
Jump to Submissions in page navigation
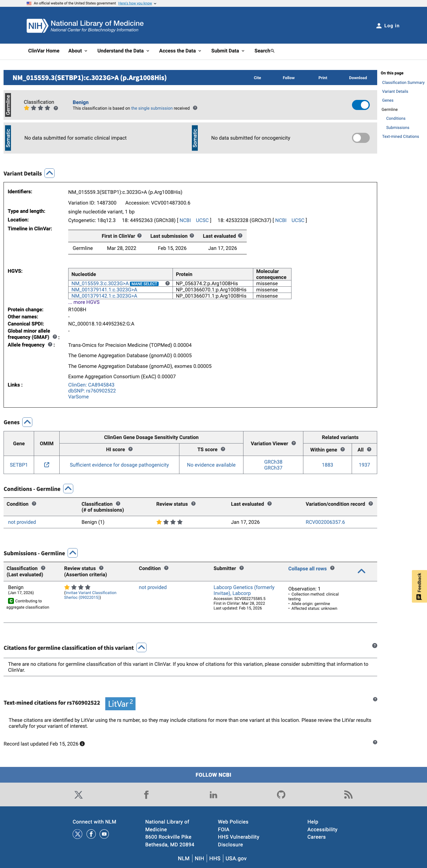click(398, 128)
